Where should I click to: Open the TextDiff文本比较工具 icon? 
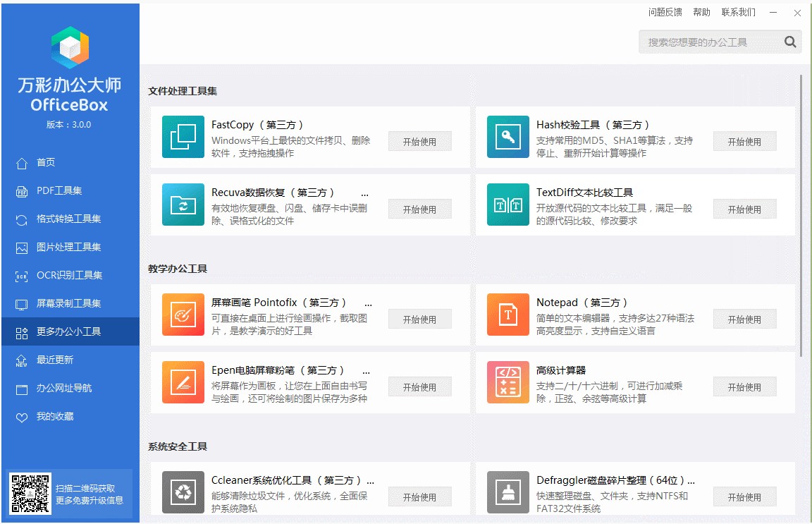508,205
